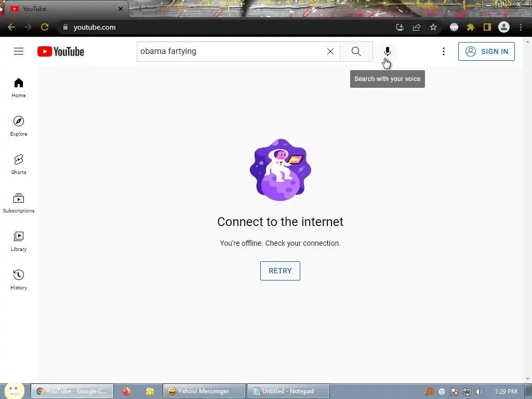
Task: Reload the page
Action: point(45,27)
